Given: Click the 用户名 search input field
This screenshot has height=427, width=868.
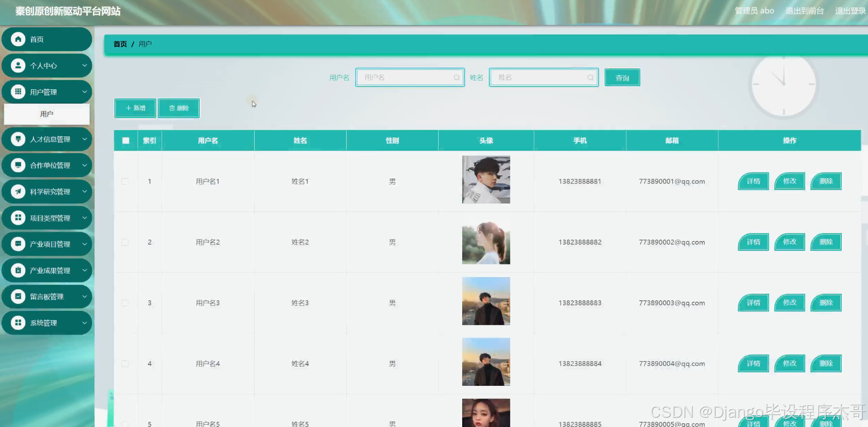Looking at the screenshot, I should click(x=410, y=77).
